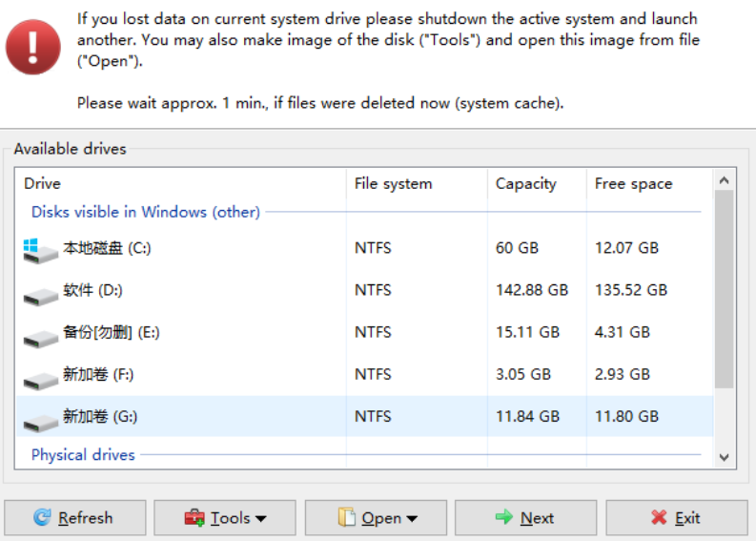The width and height of the screenshot is (756, 541).
Task: Click the Next button
Action: point(525,518)
